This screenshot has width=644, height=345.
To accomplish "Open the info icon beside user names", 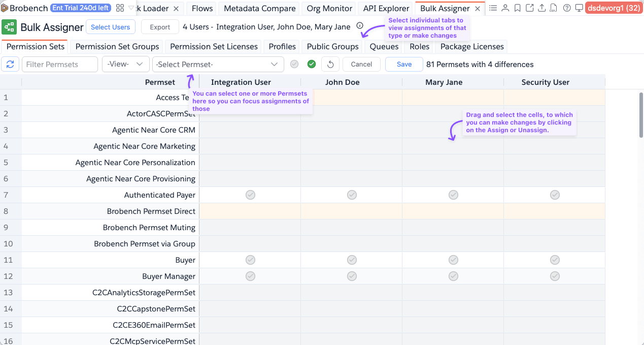I will pyautogui.click(x=360, y=26).
